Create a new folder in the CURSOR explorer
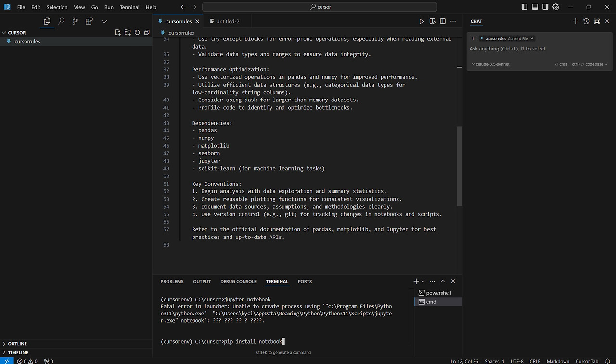Screen dimensions: 616x364 pyautogui.click(x=128, y=33)
